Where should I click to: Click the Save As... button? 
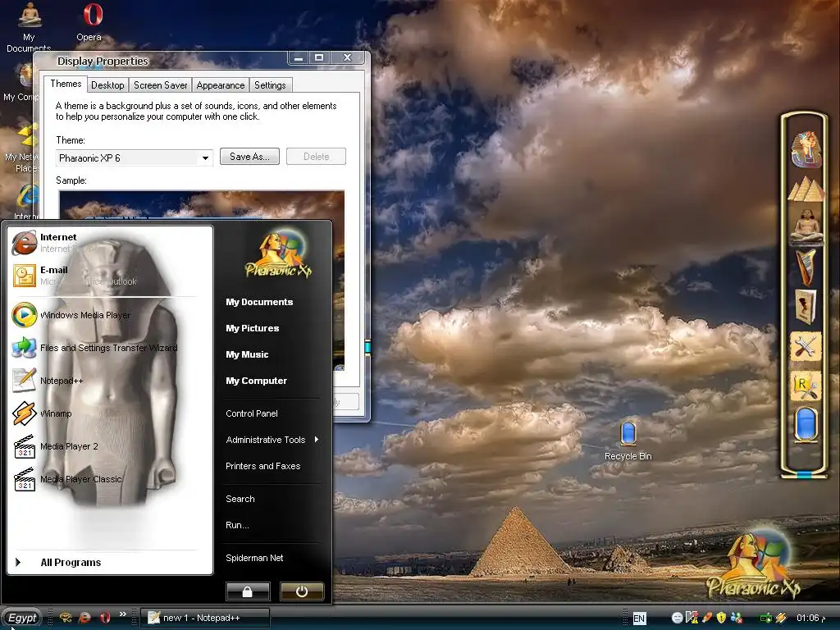coord(249,157)
